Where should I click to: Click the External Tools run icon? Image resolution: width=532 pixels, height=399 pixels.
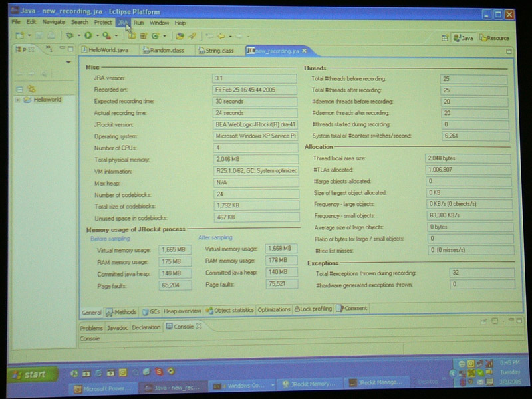(106, 35)
